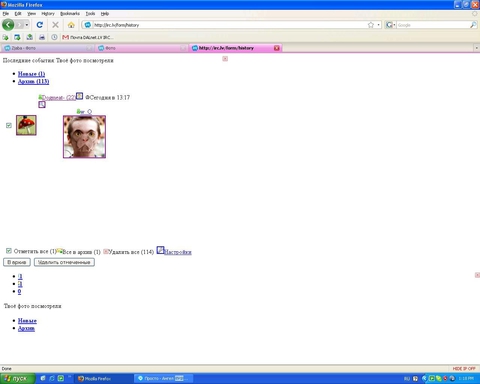Open the list-all-tabs dropdown at the tab bar's end
The height and width of the screenshot is (384, 480).
coord(476,48)
